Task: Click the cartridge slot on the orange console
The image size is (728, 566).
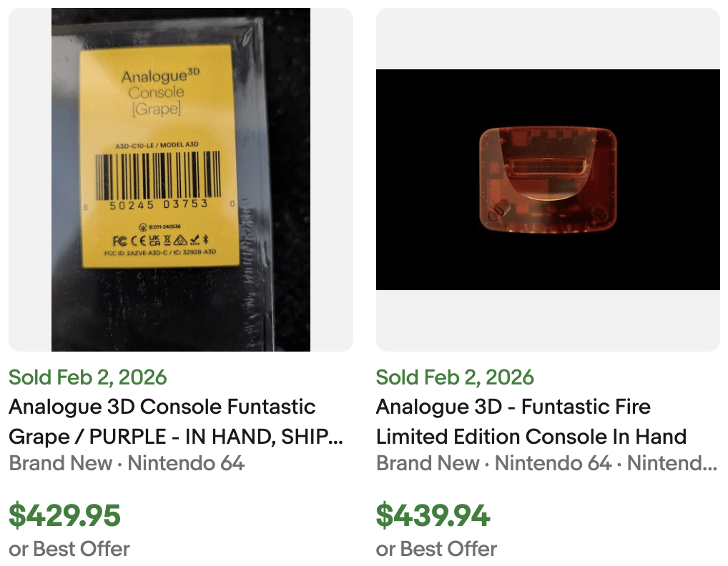Action: [547, 172]
